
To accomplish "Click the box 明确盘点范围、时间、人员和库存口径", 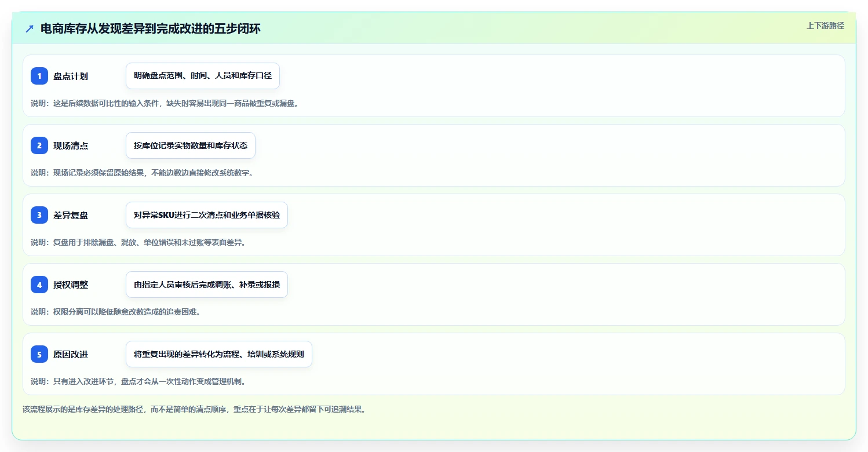I will [x=203, y=76].
